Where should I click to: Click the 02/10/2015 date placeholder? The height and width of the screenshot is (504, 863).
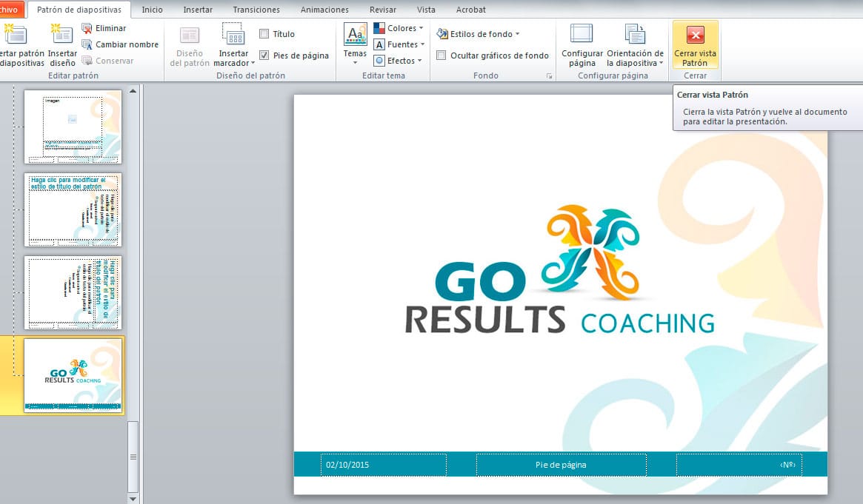383,465
